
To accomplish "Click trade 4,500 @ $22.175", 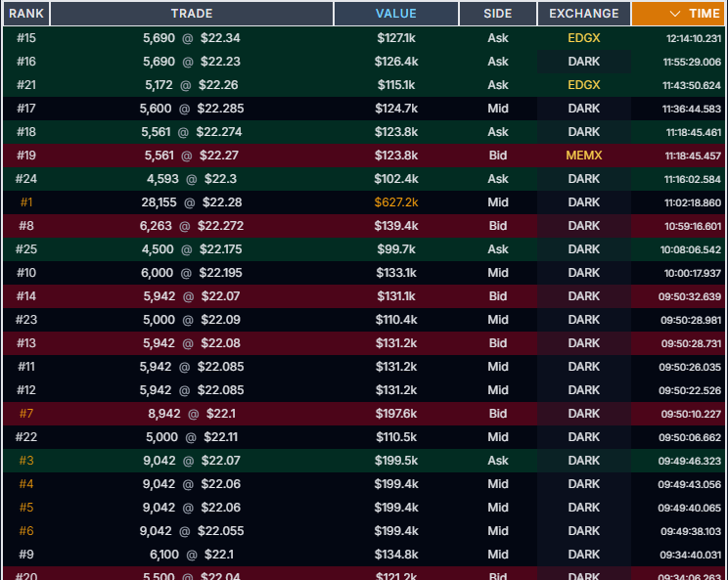I will (x=192, y=249).
